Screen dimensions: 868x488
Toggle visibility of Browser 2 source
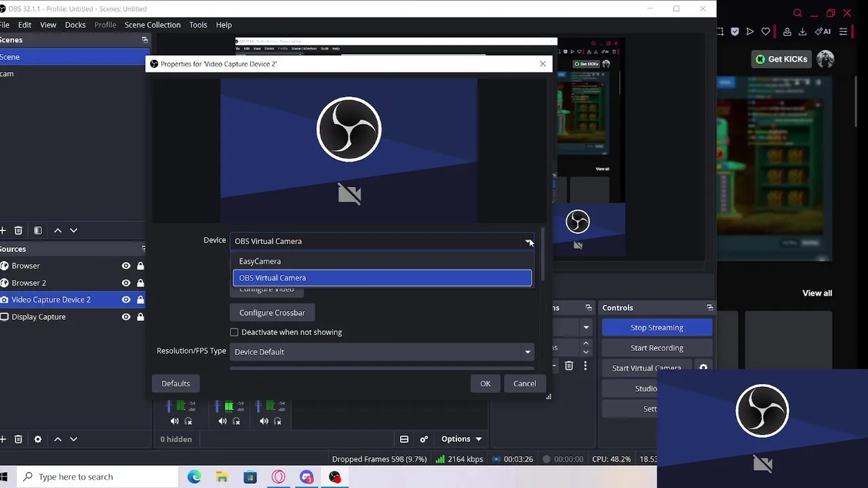[x=126, y=283]
